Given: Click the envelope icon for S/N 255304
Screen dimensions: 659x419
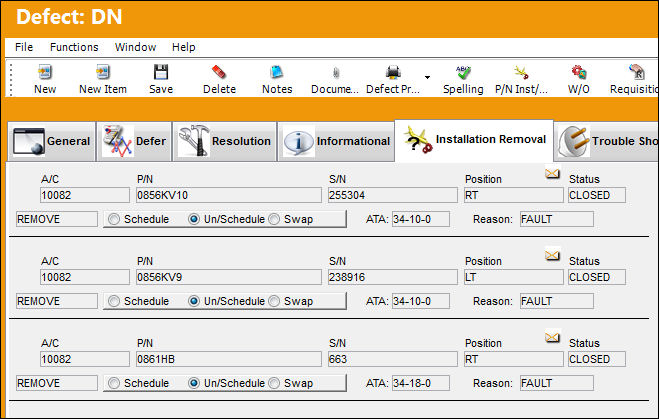Looking at the screenshot, I should click(552, 173).
